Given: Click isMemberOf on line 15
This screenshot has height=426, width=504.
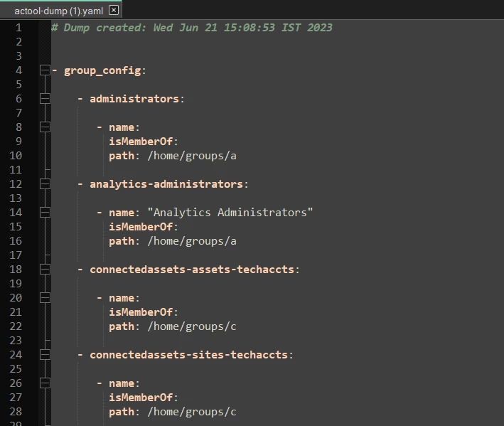Looking at the screenshot, I should (141, 227).
